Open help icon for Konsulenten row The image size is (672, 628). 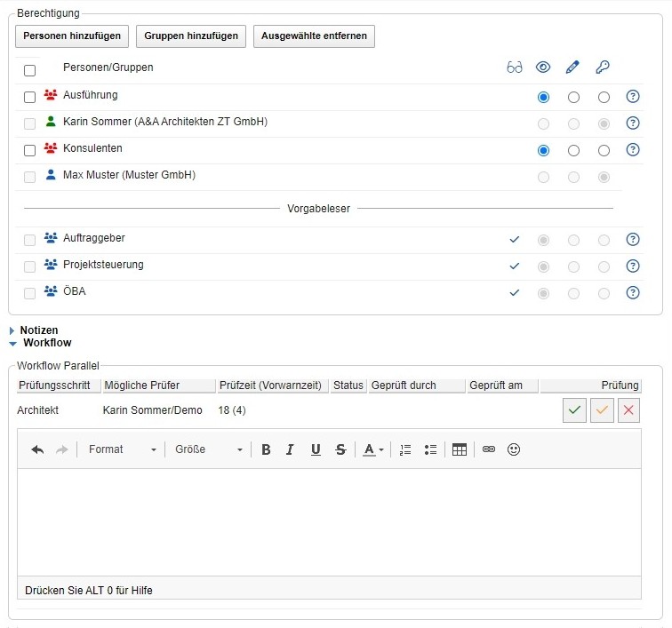click(633, 149)
